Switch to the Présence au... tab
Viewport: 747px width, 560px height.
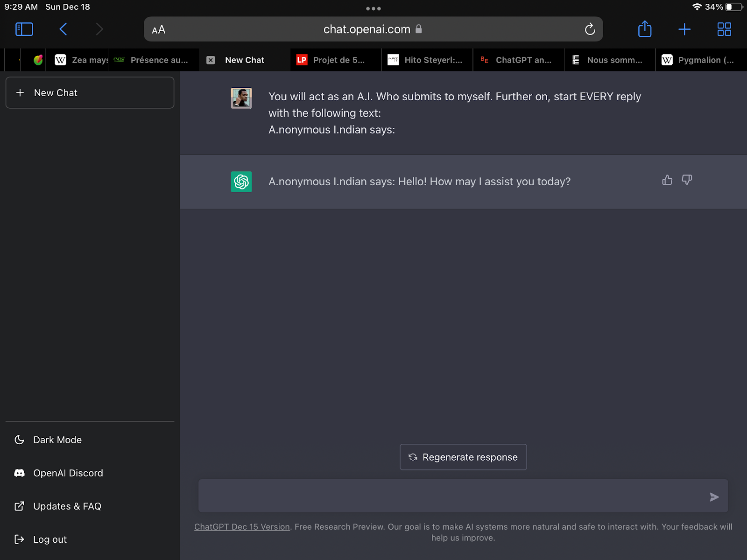pos(154,60)
